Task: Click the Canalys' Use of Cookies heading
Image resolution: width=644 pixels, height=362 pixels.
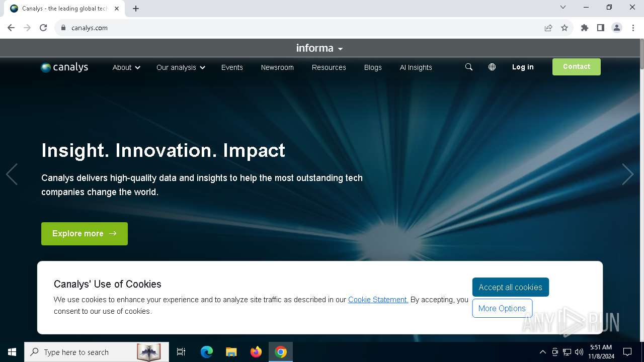Action: click(x=108, y=284)
